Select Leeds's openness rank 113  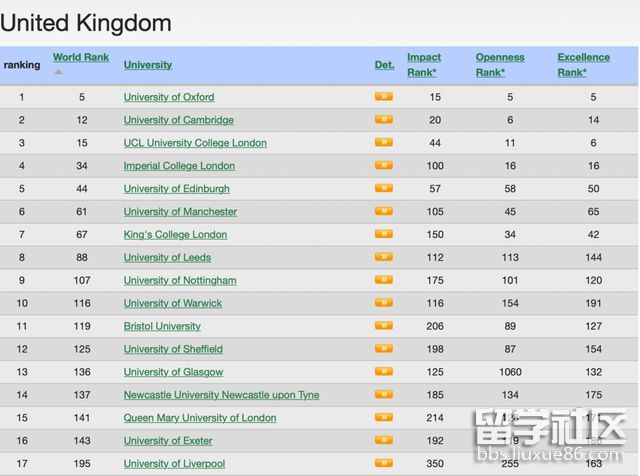[510, 257]
